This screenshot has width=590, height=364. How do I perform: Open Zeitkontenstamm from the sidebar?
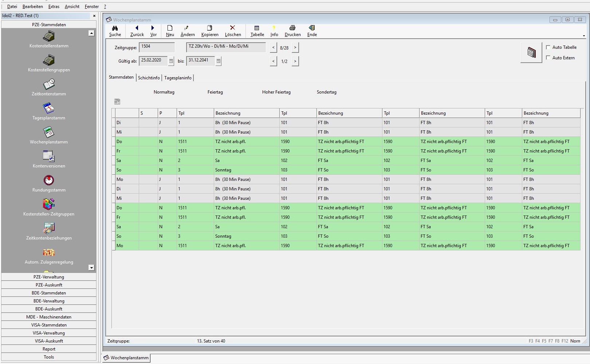pyautogui.click(x=49, y=84)
